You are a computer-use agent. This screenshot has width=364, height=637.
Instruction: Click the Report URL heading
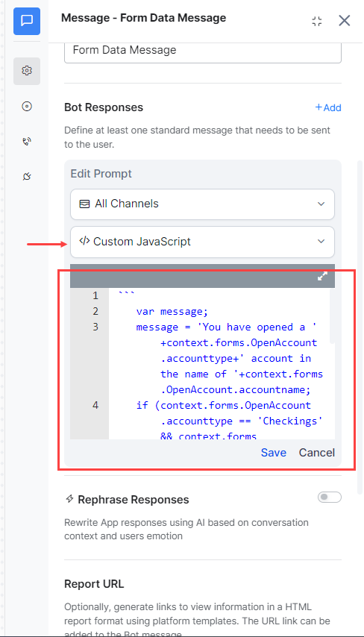pos(94,584)
